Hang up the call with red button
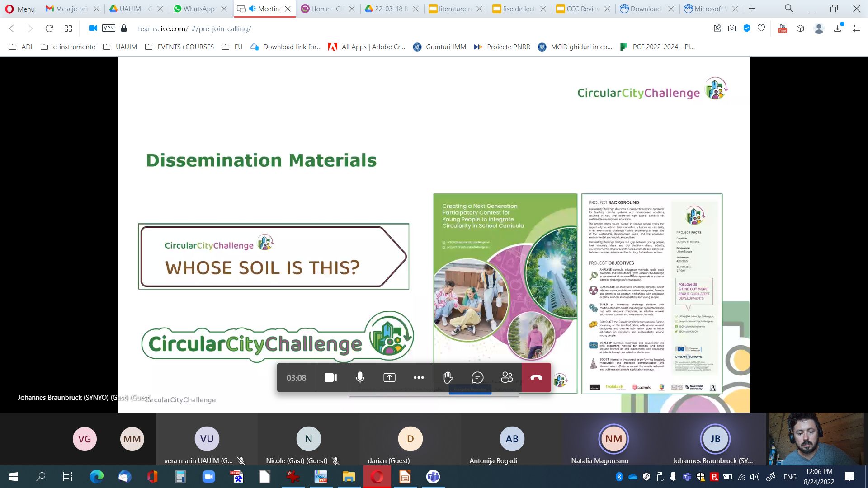Image resolution: width=868 pixels, height=488 pixels. [536, 378]
